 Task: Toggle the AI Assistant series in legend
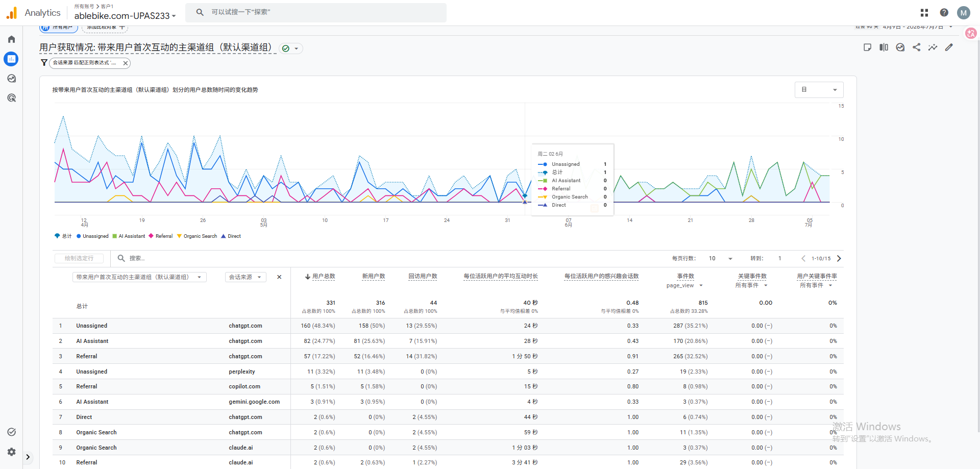coord(129,236)
